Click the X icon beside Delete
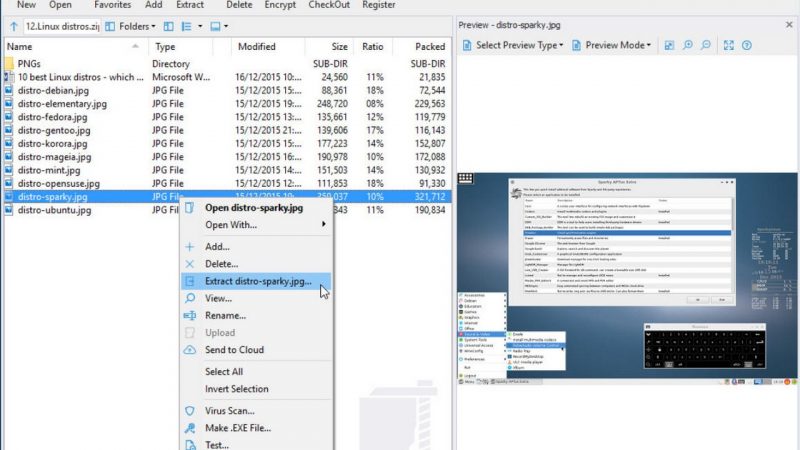The image size is (800, 450). tap(190, 264)
